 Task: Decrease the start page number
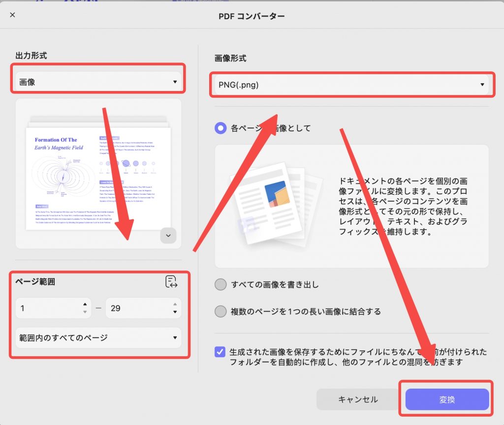tap(85, 312)
